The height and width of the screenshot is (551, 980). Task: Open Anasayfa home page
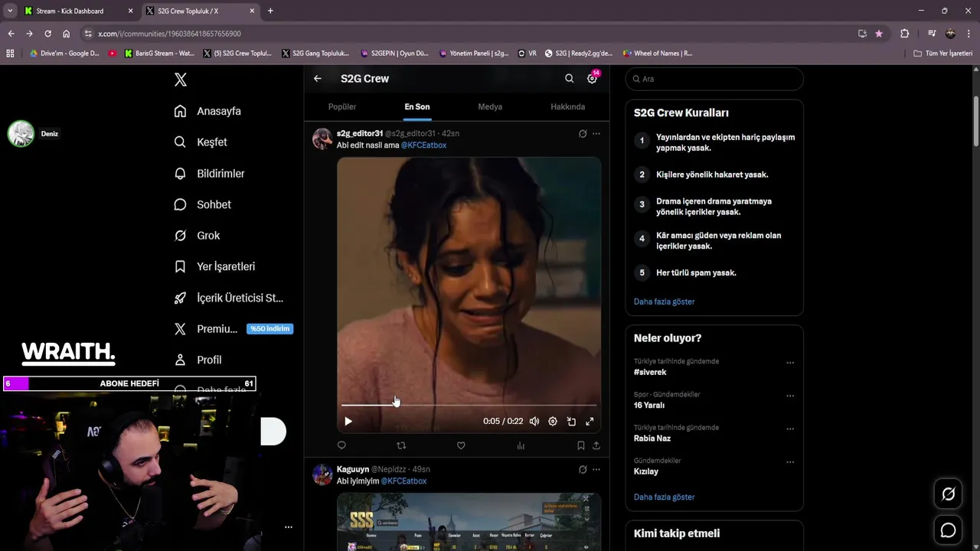click(x=207, y=111)
